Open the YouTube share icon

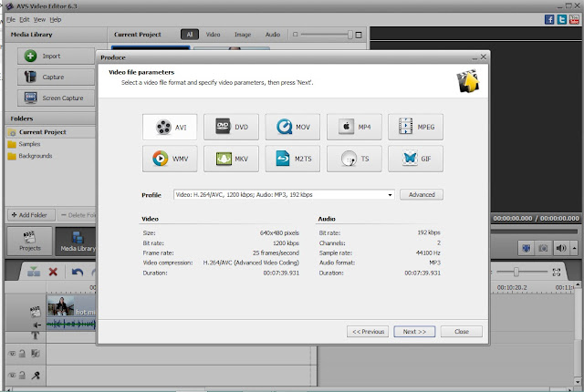(574, 19)
